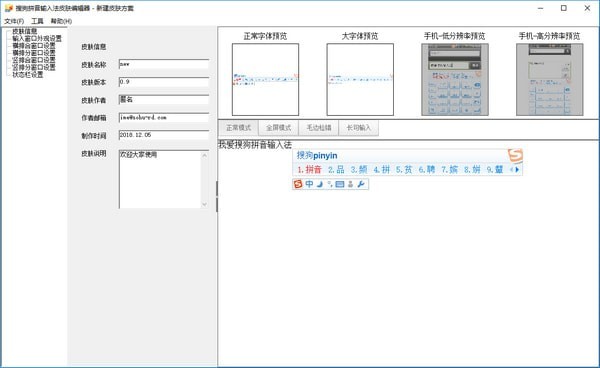Screen dimensions: 600x368
Task: Toggle the moon half-width/full-width icon
Action: click(320, 184)
